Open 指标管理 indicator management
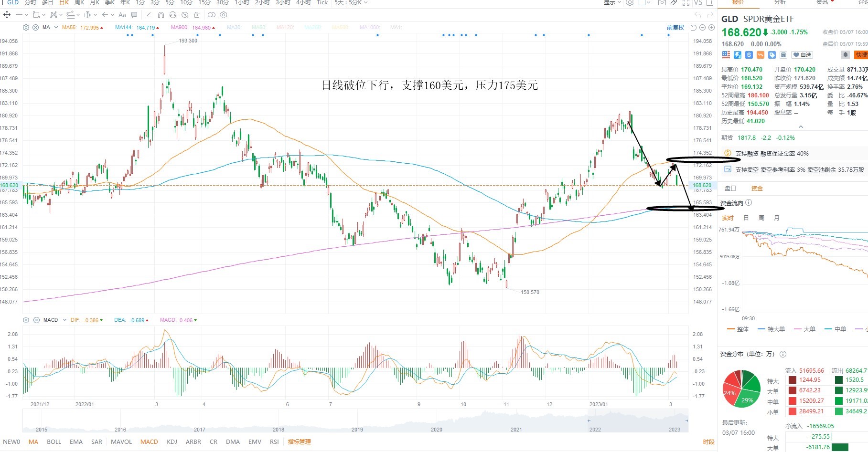Image resolution: width=868 pixels, height=452 pixels. click(299, 441)
